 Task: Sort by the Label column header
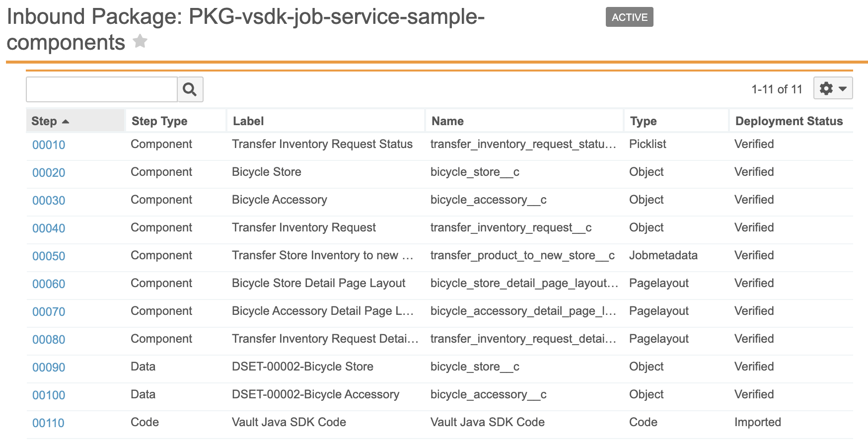326,121
